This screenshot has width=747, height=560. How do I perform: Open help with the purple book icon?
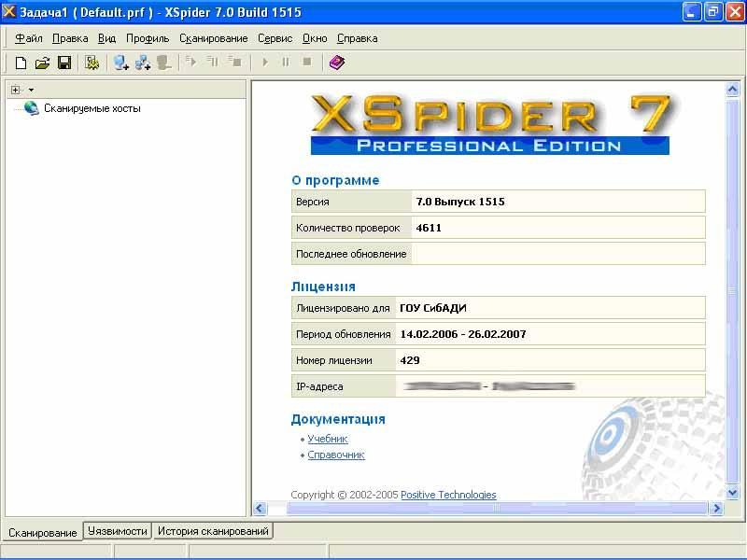pos(337,63)
